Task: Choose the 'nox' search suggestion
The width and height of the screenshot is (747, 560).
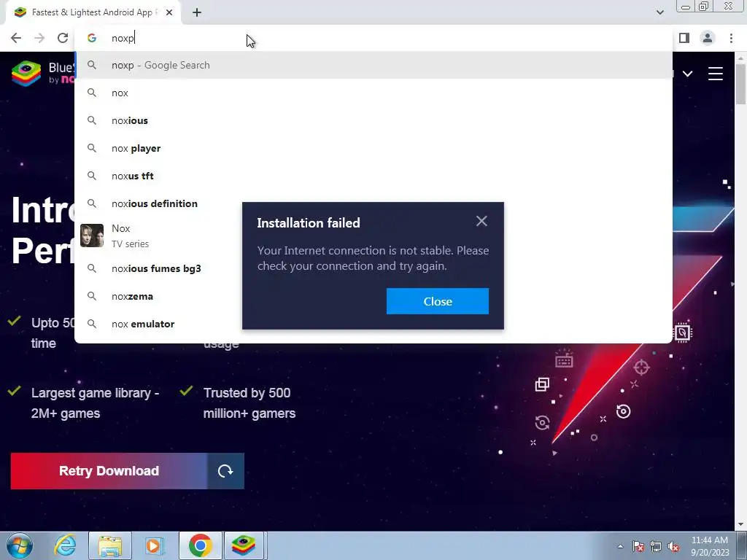Action: [373, 93]
